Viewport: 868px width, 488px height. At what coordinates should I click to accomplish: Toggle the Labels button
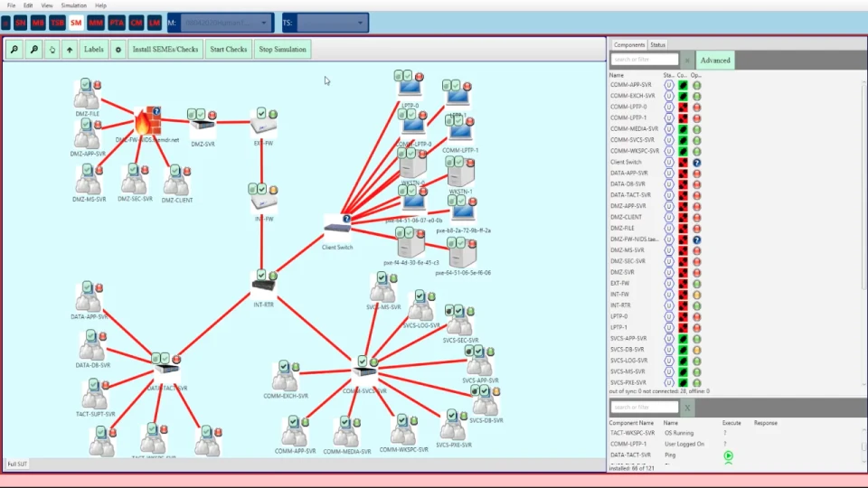click(x=93, y=49)
